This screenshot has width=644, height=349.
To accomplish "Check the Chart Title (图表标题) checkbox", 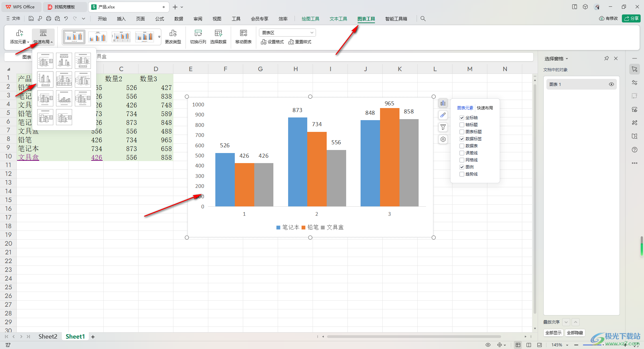I will (x=462, y=132).
